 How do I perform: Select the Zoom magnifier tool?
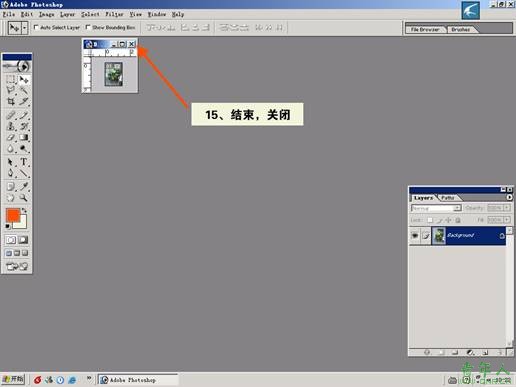point(23,198)
